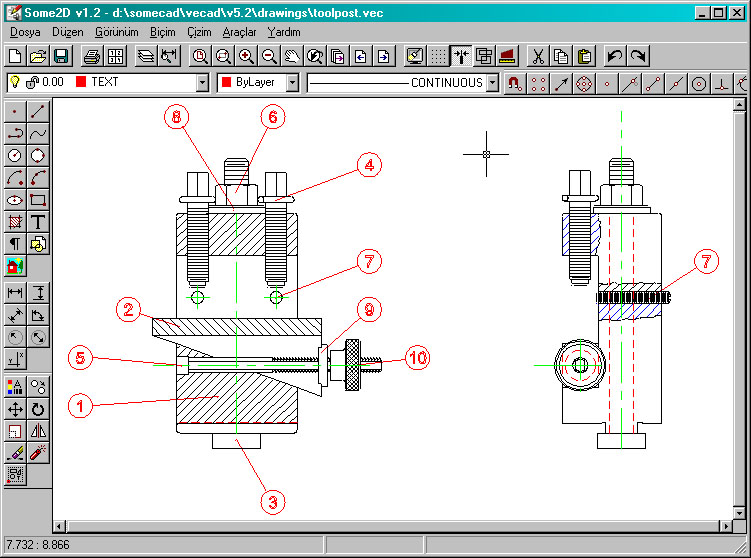Expand the ByLayer color dropdown
The height and width of the screenshot is (558, 751).
(292, 83)
